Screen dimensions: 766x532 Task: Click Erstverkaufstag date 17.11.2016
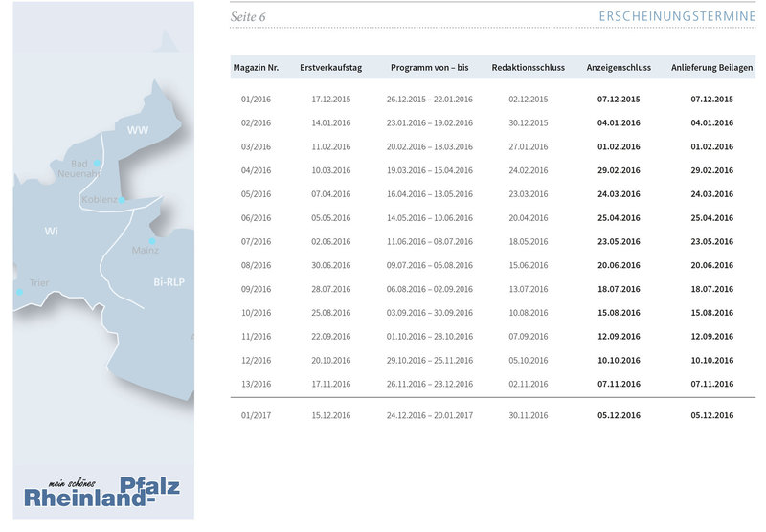click(x=330, y=384)
